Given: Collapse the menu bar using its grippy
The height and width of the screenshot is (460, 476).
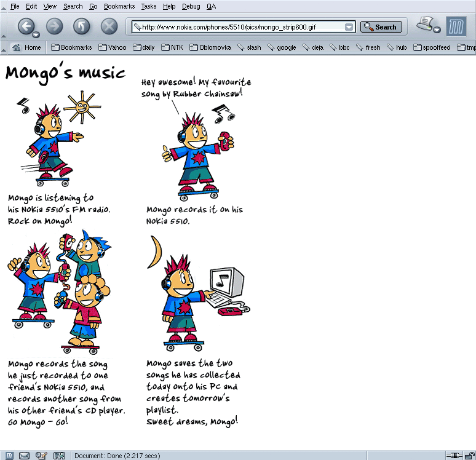Looking at the screenshot, I should point(3,6).
